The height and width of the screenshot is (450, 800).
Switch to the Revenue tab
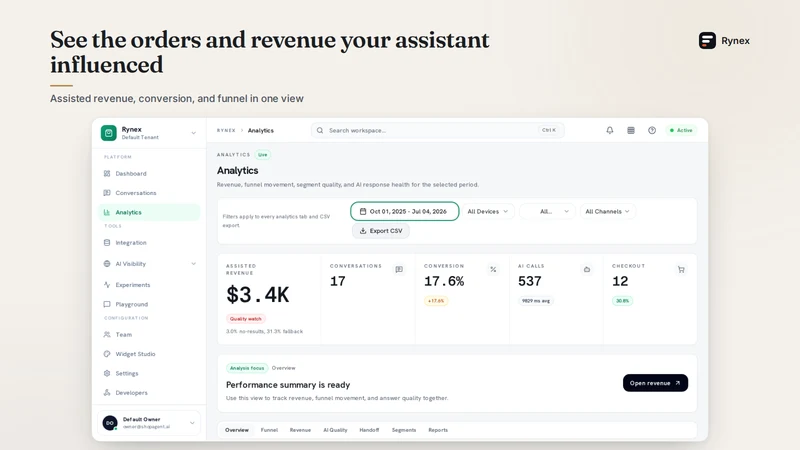pos(300,430)
